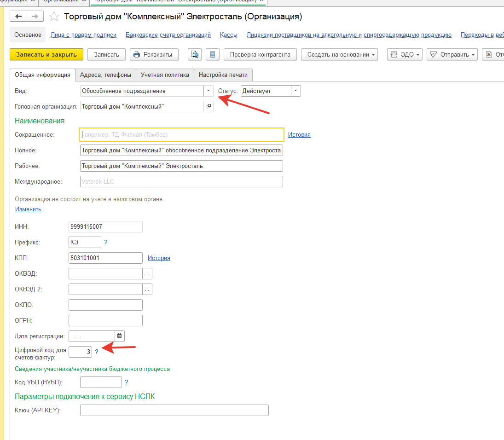Show help for Код УБП (НУБП)

126,382
